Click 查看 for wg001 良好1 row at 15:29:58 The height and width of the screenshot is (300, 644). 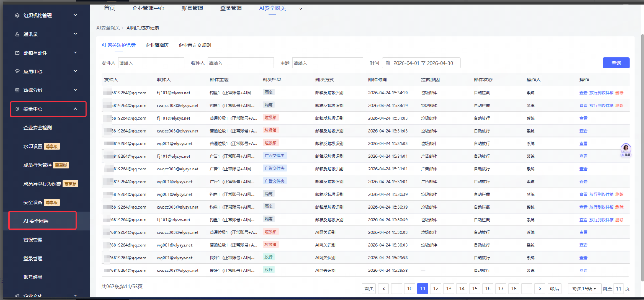583,258
